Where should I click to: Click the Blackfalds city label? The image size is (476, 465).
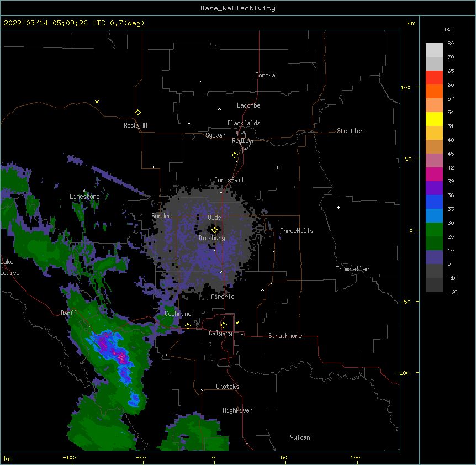pyautogui.click(x=244, y=123)
